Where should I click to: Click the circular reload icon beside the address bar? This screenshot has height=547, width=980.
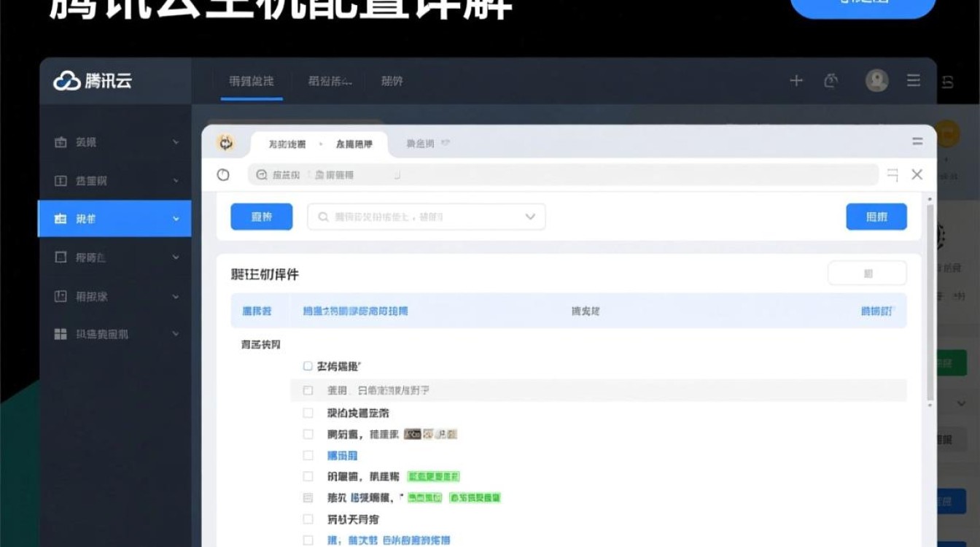tap(223, 175)
